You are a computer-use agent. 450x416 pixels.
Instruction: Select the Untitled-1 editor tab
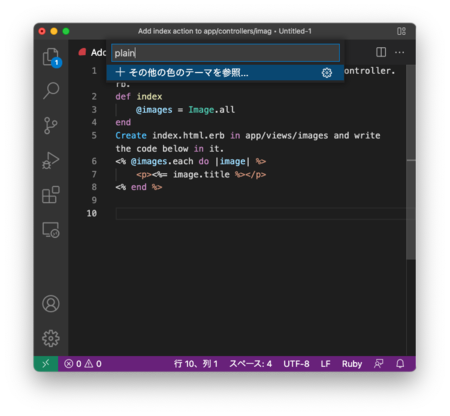tap(92, 52)
